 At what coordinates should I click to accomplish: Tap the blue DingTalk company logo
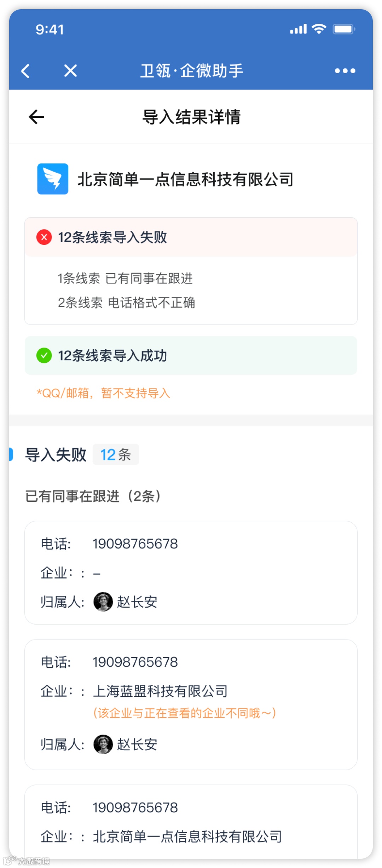53,179
